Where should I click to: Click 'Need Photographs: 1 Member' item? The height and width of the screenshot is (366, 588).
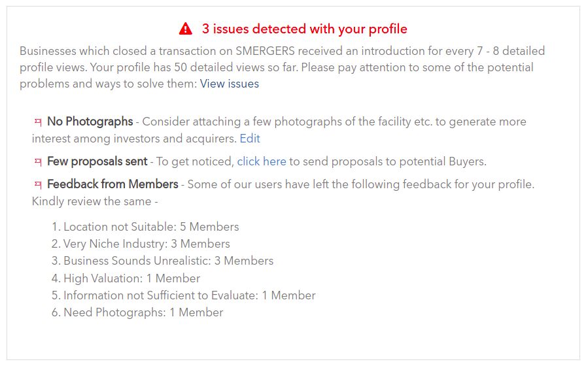(x=137, y=312)
